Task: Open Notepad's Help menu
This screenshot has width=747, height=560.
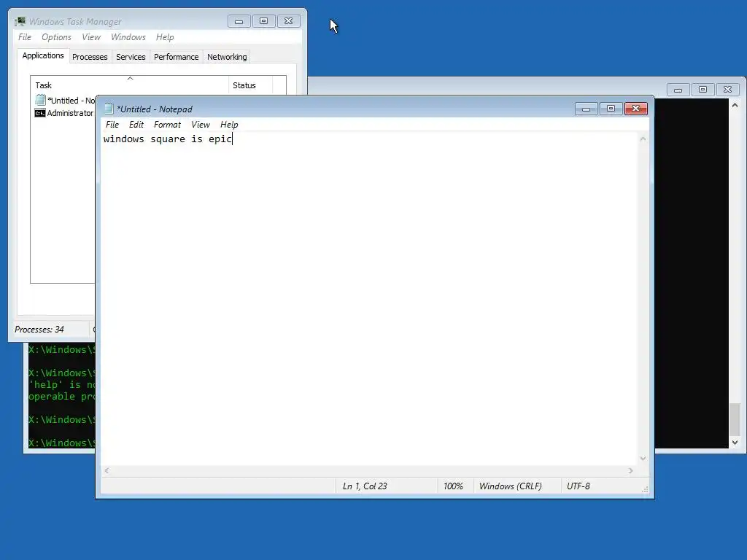Action: pyautogui.click(x=229, y=125)
